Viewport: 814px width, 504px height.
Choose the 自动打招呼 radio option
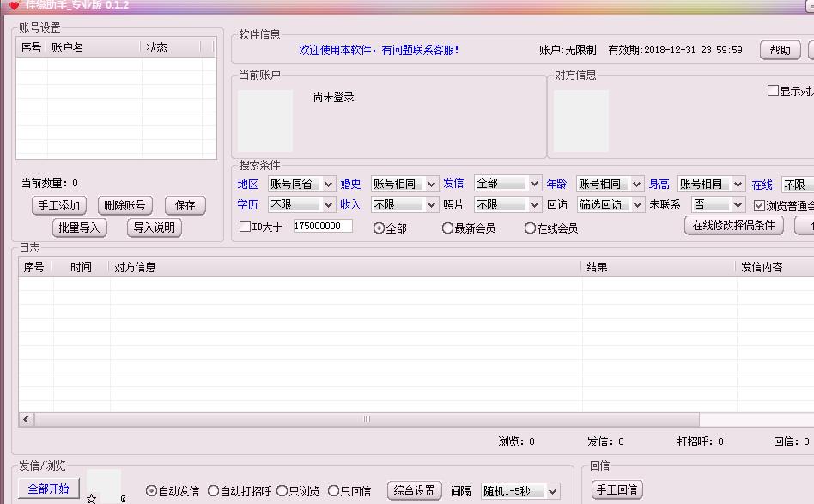[214, 491]
